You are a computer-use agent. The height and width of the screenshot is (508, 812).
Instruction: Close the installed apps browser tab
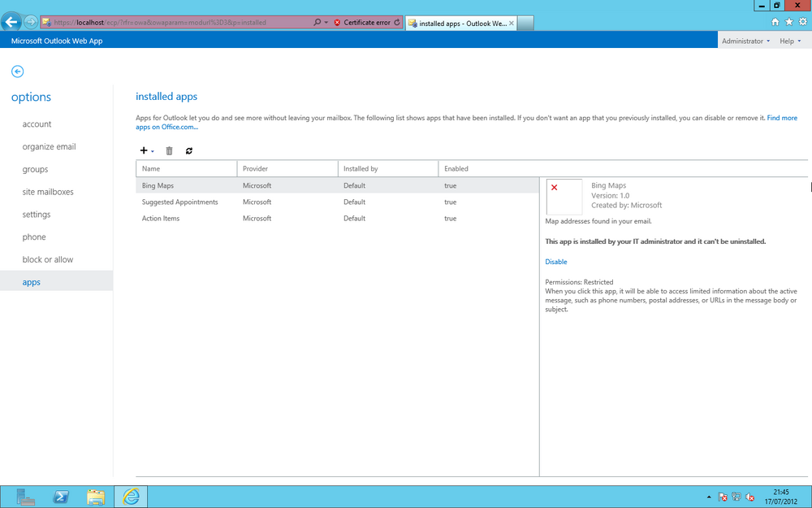512,23
